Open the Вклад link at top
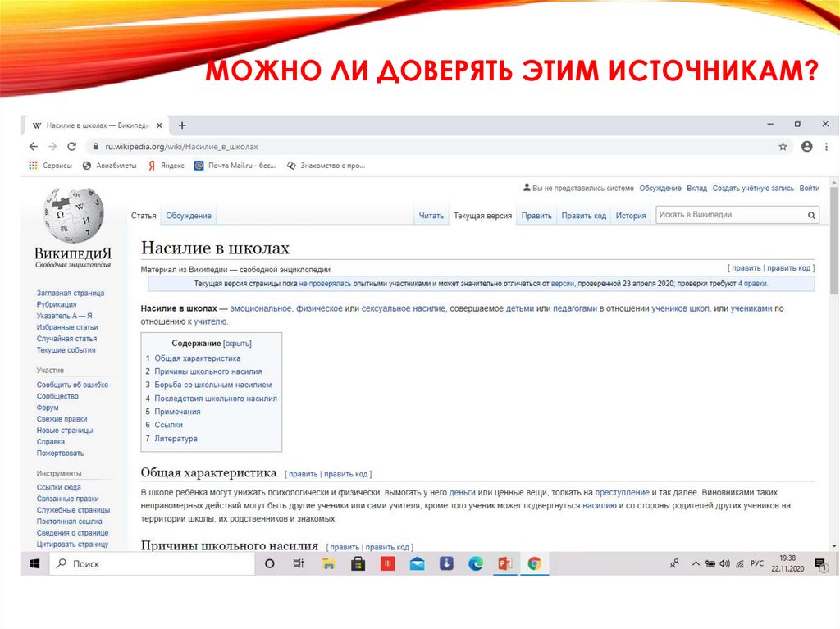Image resolution: width=840 pixels, height=629 pixels. (x=696, y=188)
